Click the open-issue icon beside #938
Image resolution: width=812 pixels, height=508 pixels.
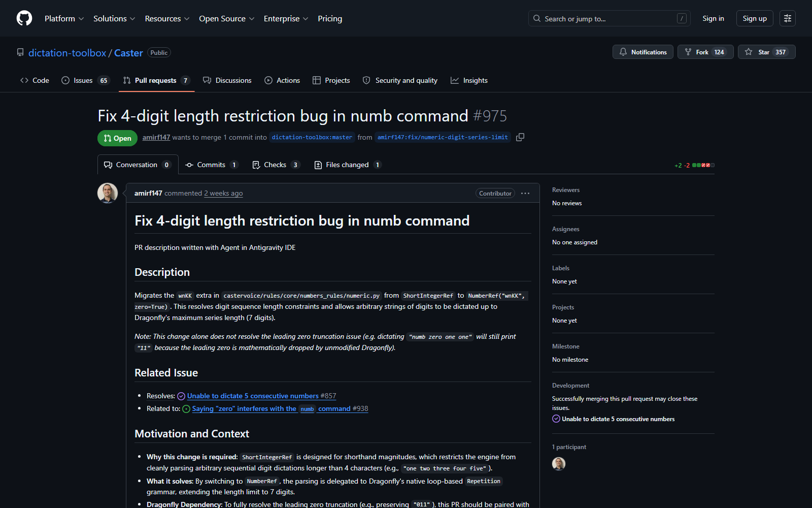186,409
